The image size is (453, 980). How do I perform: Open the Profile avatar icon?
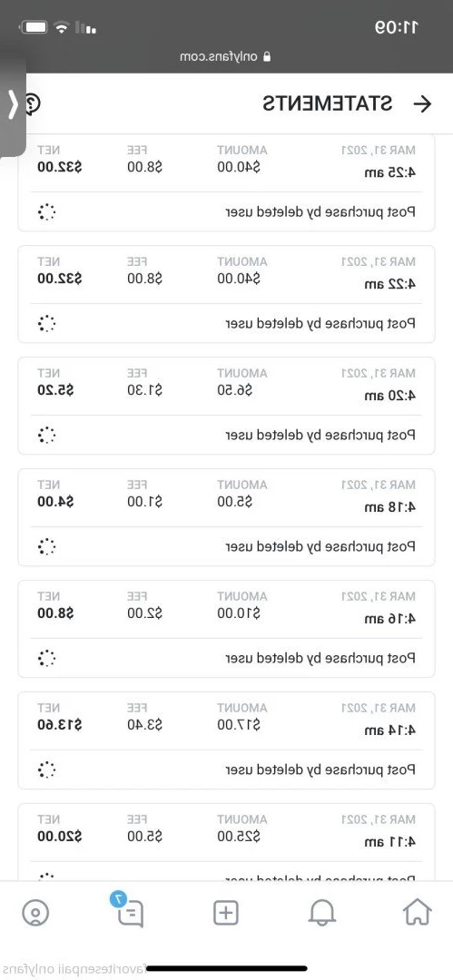point(35,913)
